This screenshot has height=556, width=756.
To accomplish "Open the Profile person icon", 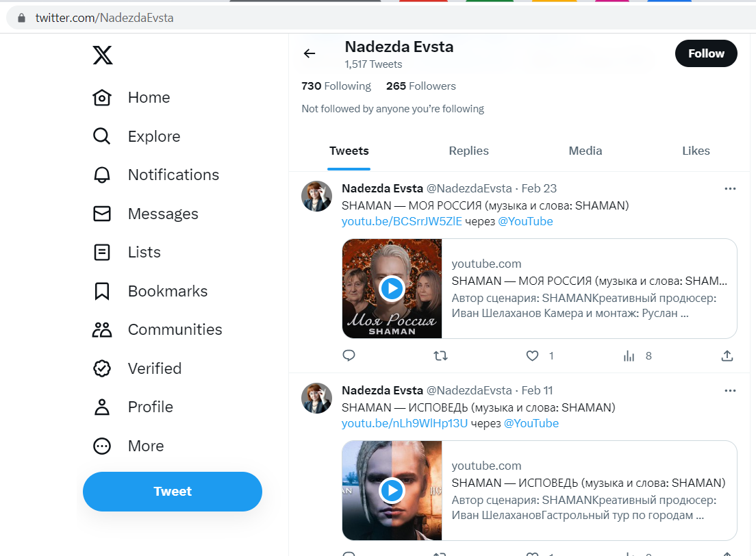I will (102, 407).
